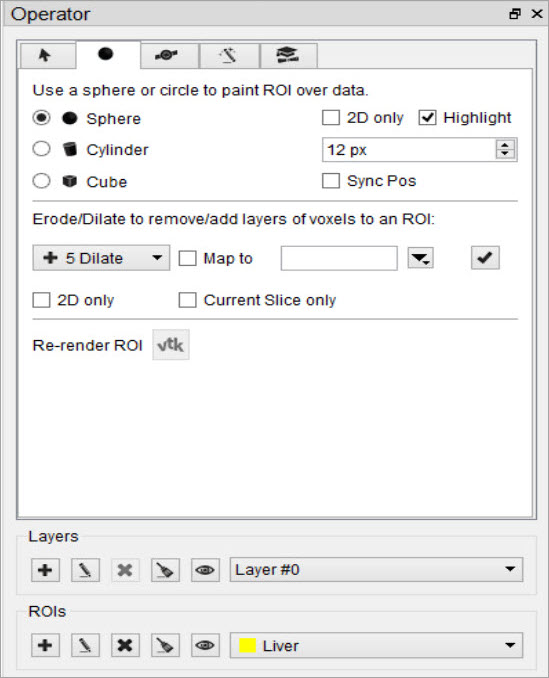This screenshot has width=549, height=678.
Task: Rename Layer #0 with the pencil icon
Action: (85, 570)
